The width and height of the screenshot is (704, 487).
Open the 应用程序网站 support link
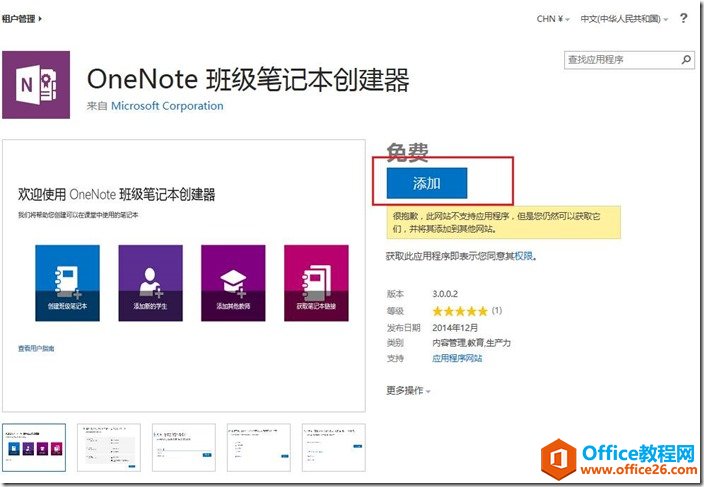pos(457,358)
